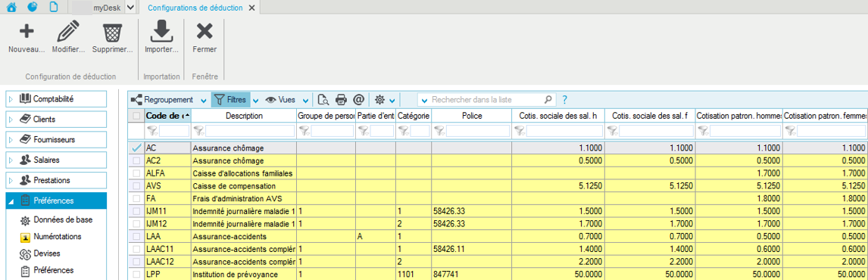
Task: Open the search field dropdown chevron
Action: [x=424, y=100]
